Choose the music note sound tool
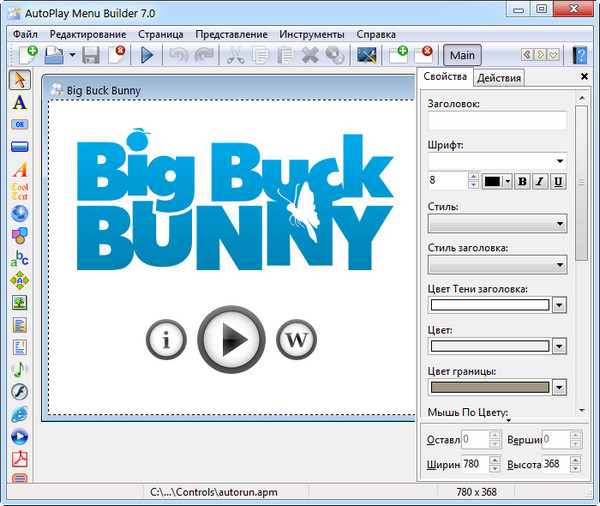Viewport: 600px width, 506px height. (x=19, y=369)
